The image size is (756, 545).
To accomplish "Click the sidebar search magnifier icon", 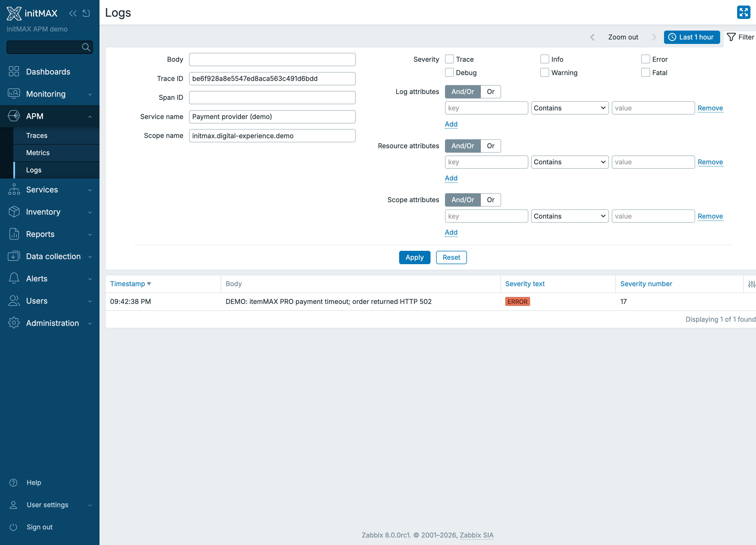I will pos(86,47).
